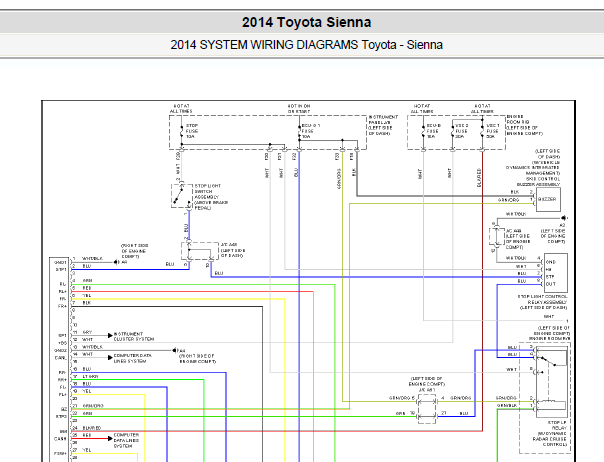
Task: Click the ECU-B fuse label
Action: click(x=433, y=131)
